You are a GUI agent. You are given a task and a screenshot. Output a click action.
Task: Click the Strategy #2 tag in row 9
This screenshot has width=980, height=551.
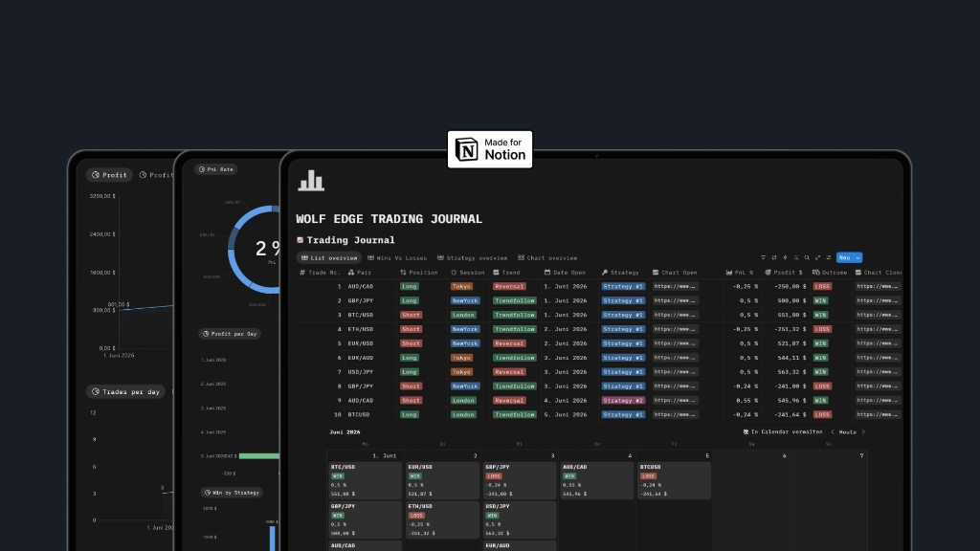tap(623, 401)
